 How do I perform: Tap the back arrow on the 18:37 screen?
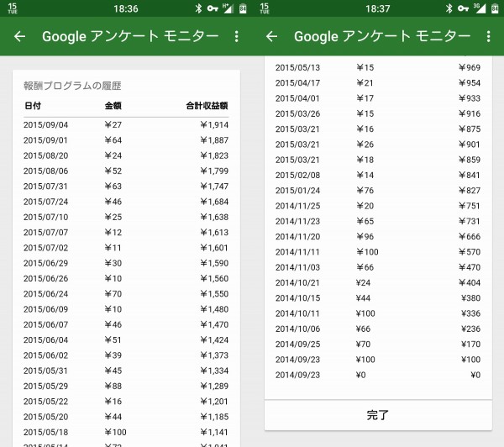pos(271,36)
